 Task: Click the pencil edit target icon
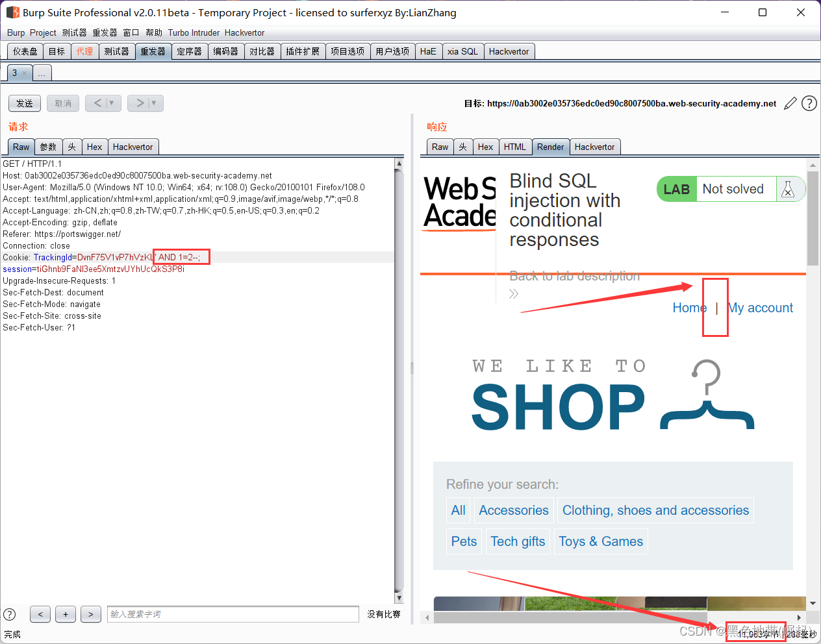tap(790, 103)
